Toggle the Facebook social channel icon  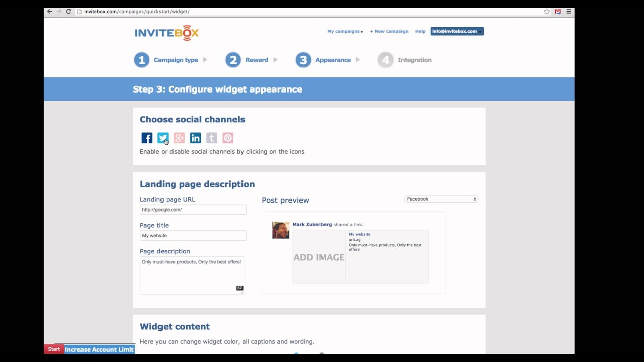(147, 138)
